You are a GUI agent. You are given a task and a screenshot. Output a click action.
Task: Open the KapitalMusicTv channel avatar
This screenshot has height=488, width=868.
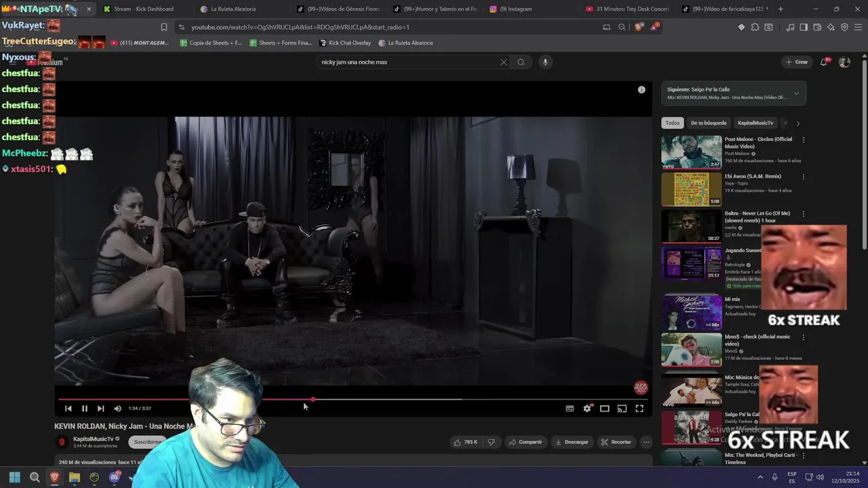point(62,442)
